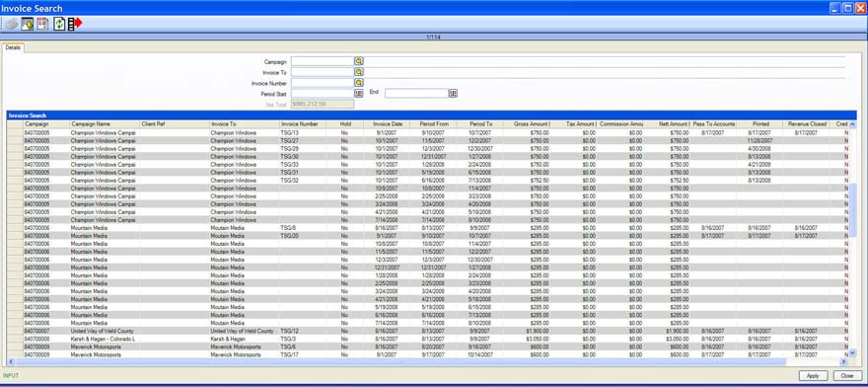Sort by the Hold column header
868x387 pixels.
pos(345,124)
